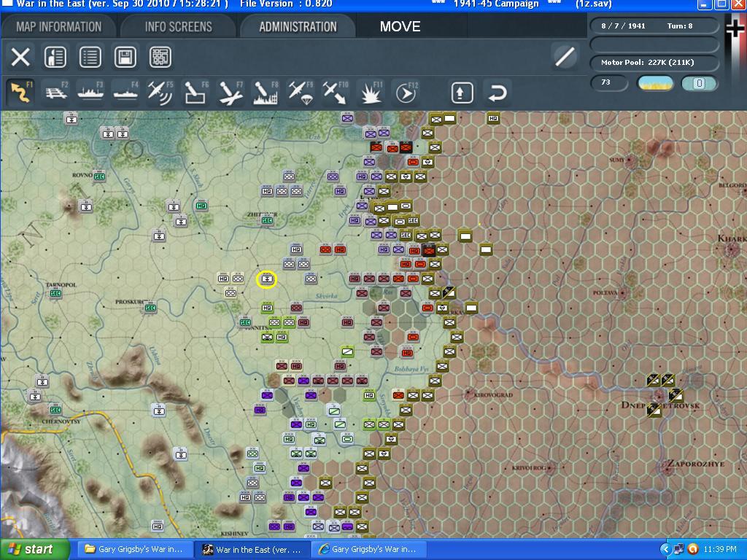This screenshot has height=560, width=747.
Task: Switch to War in the East taskbar item
Action: point(252,550)
